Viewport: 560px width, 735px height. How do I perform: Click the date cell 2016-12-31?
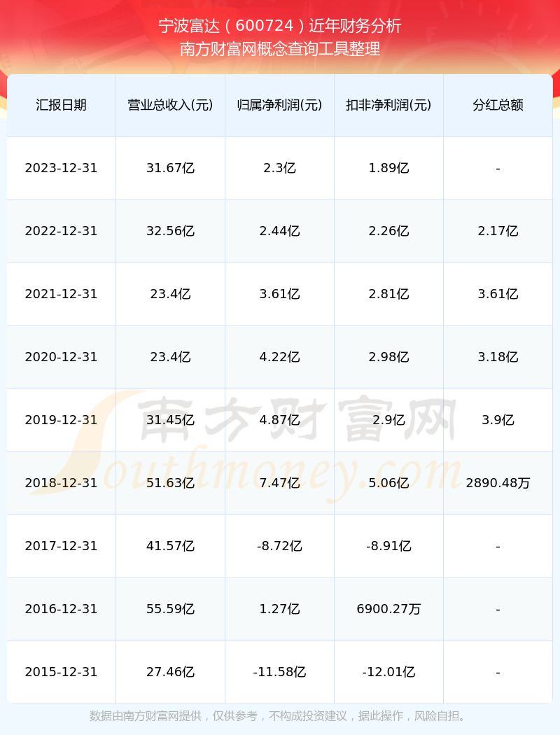[x=62, y=609]
